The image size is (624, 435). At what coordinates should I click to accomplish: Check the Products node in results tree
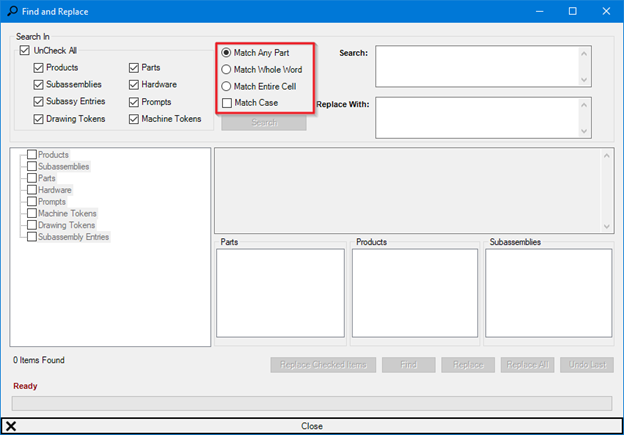[x=32, y=154]
